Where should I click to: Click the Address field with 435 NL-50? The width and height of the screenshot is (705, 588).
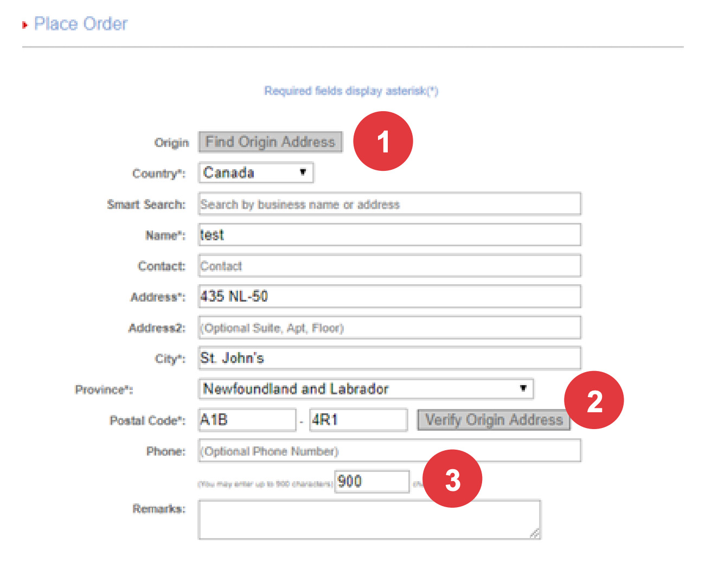389,297
